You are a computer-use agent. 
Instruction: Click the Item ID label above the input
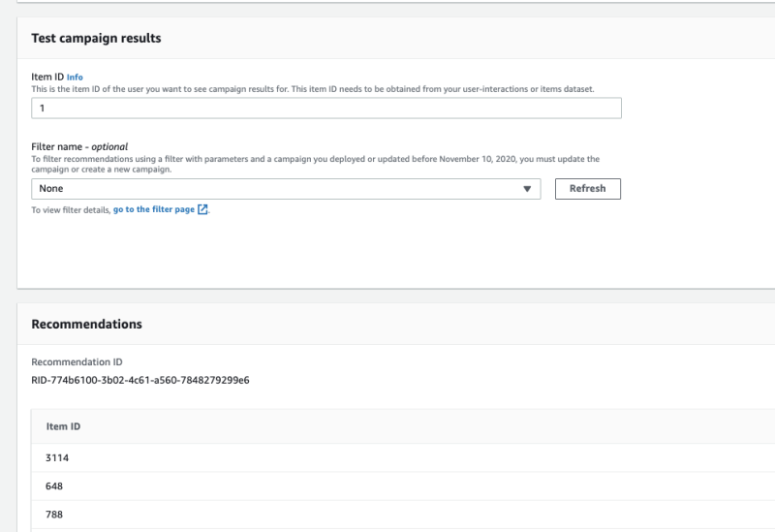(46, 77)
